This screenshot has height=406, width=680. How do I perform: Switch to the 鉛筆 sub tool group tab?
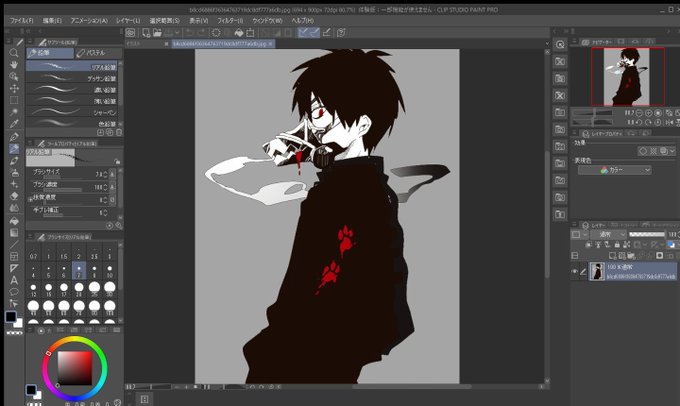[x=50, y=53]
